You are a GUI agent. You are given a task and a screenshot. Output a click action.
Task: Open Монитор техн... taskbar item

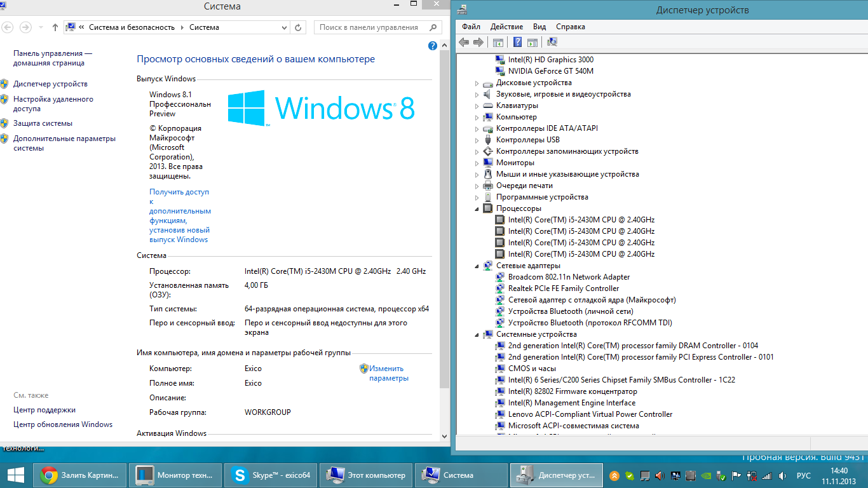click(175, 475)
